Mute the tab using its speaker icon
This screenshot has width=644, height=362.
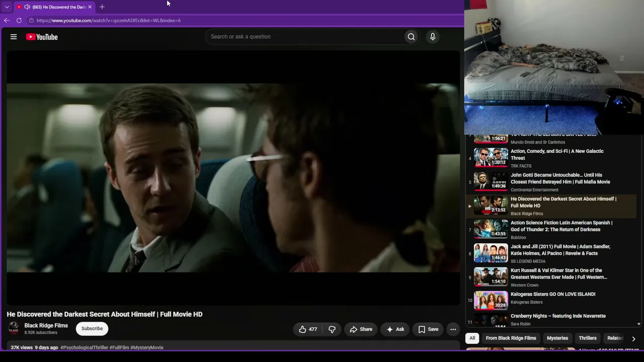click(x=27, y=7)
